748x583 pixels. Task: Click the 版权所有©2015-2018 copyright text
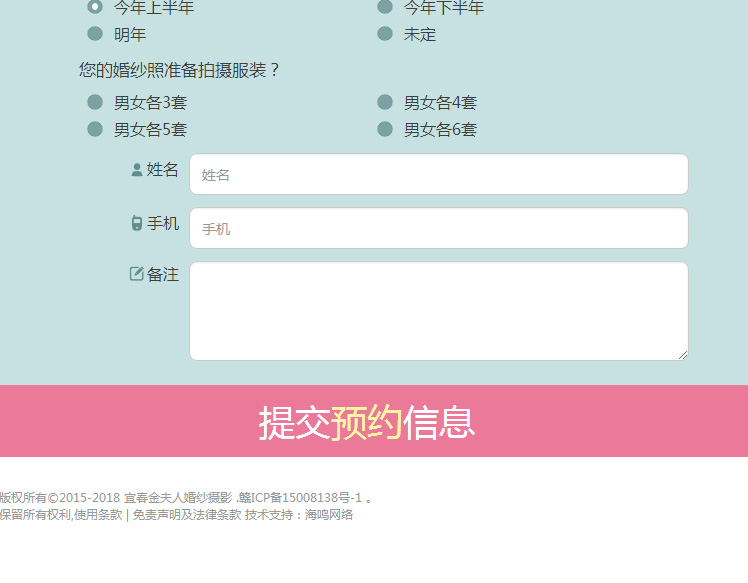point(60,498)
